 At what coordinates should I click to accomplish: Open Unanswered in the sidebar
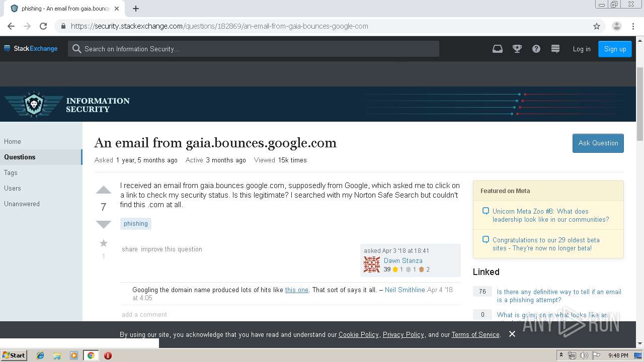coord(22,204)
